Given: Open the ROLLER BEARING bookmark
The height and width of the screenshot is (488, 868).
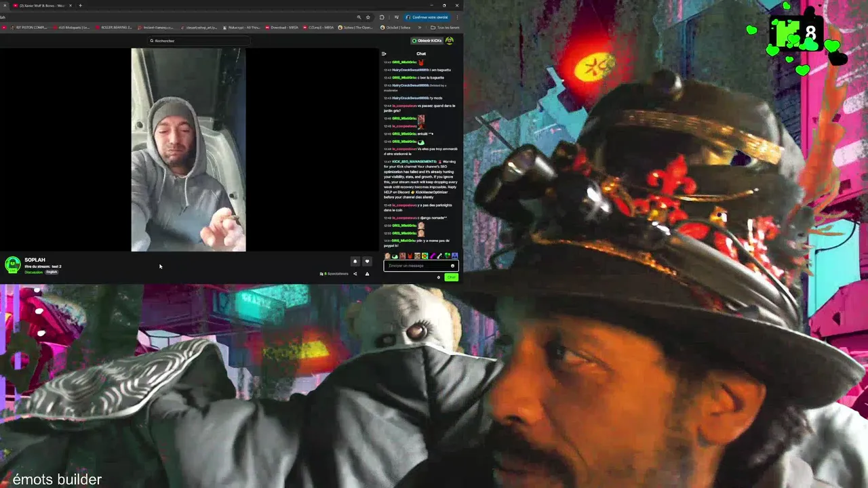Looking at the screenshot, I should 114,27.
